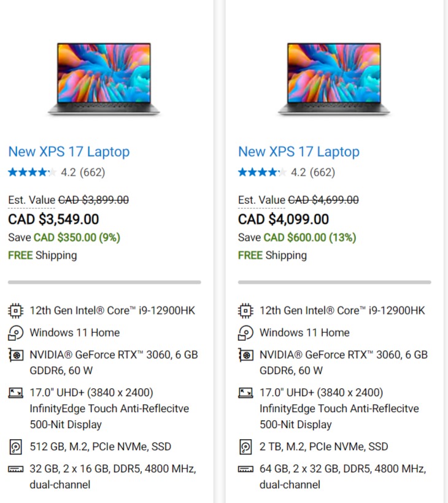Click display icon on right laptop card
Screen dimensions: 448x503
pos(245,392)
